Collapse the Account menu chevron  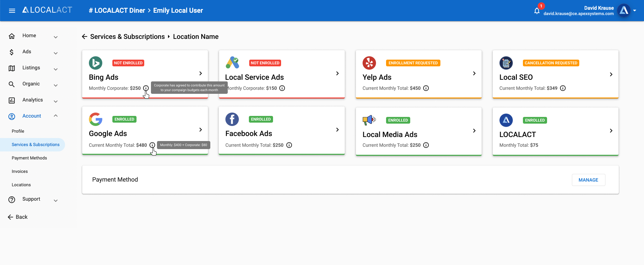coord(56,116)
